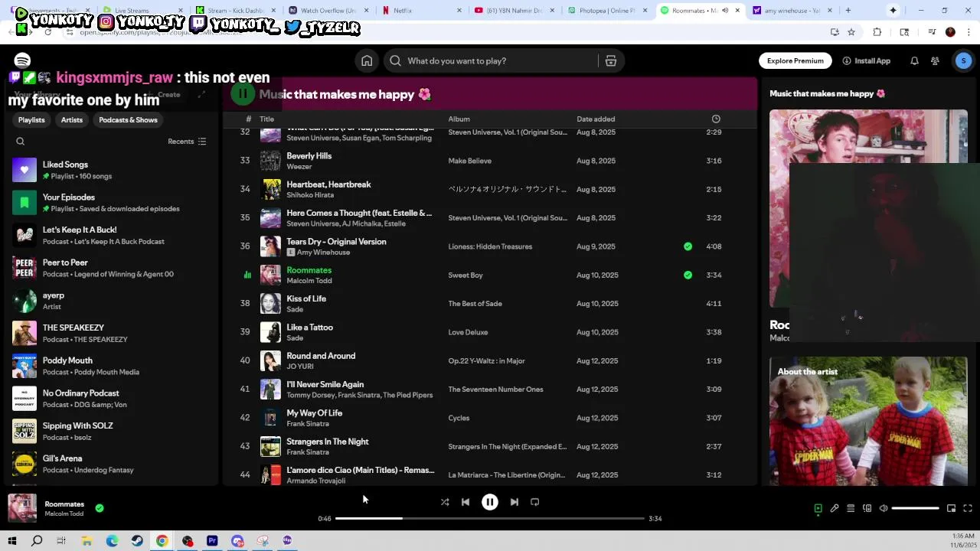This screenshot has height=551, width=980.
Task: Open a new browser tab
Action: (x=848, y=11)
